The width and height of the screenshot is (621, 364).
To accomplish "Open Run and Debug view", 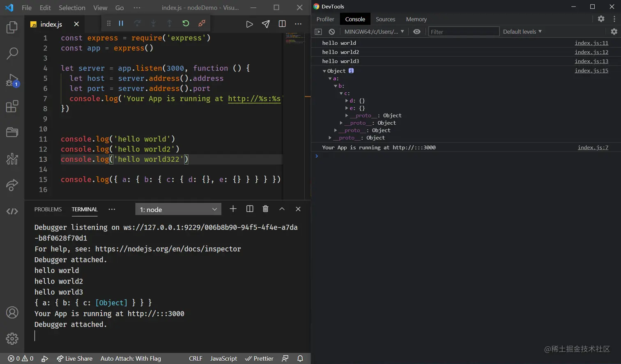I will point(12,80).
